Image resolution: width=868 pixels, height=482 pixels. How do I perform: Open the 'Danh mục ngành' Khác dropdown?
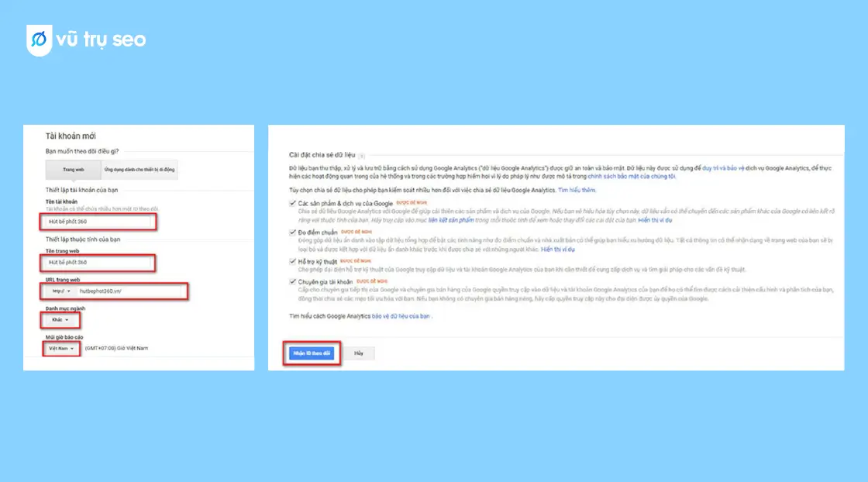point(60,320)
